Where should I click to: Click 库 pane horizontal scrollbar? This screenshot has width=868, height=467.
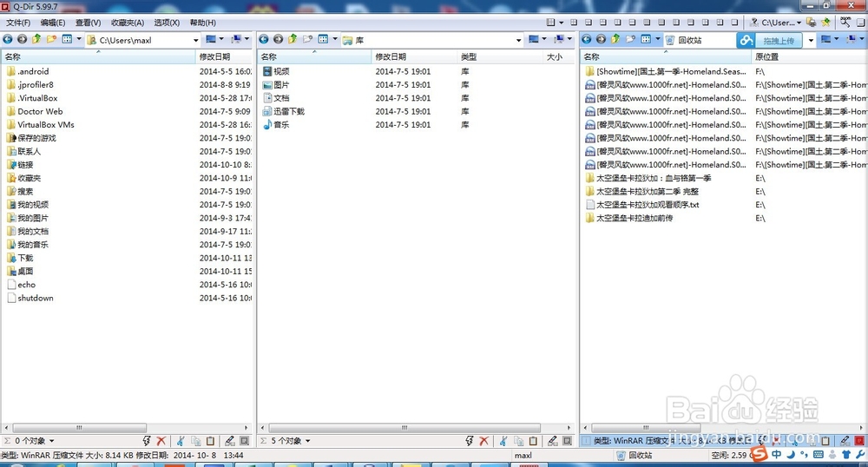pos(404,428)
